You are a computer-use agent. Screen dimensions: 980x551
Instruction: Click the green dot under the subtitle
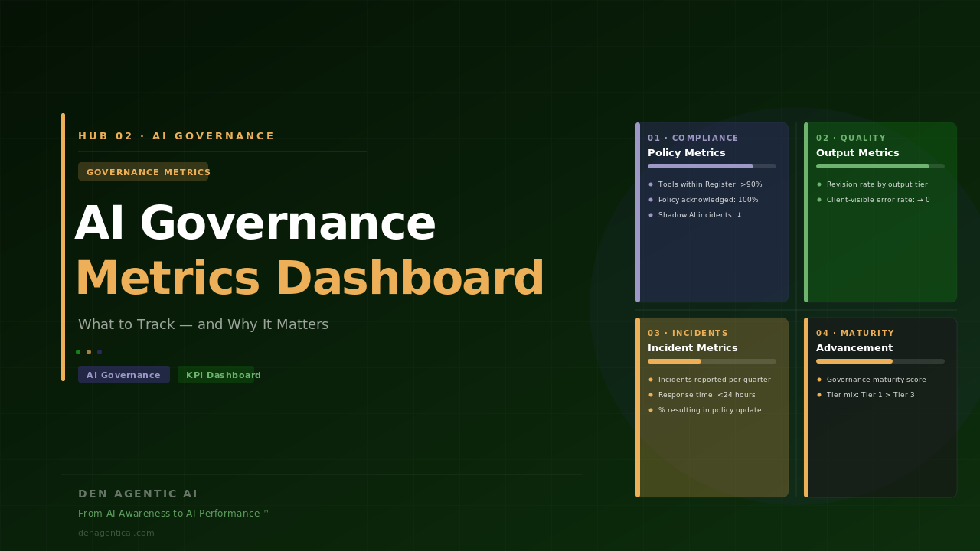78,352
